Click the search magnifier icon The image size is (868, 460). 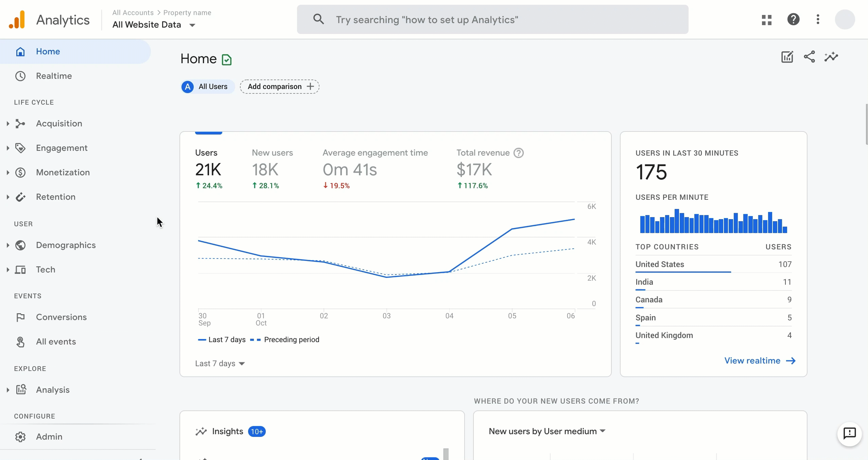coord(318,19)
